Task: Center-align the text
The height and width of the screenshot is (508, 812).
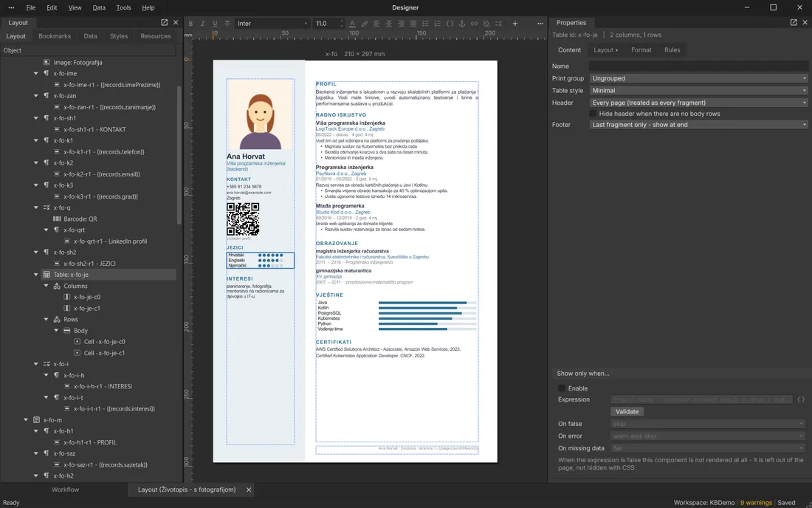Action: pyautogui.click(x=389, y=24)
